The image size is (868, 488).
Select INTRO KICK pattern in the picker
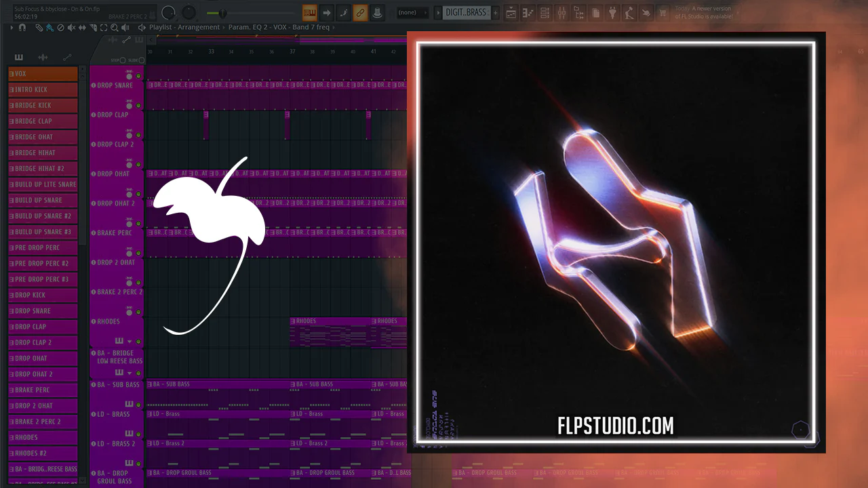43,89
